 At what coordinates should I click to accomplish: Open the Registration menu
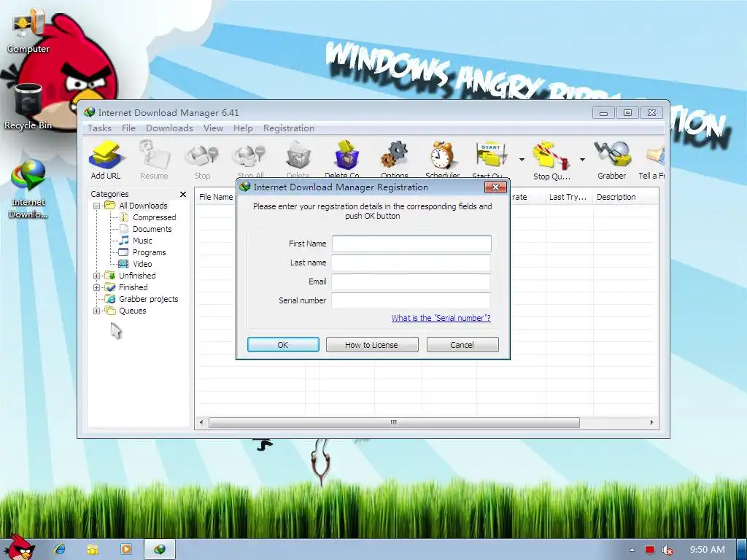(289, 128)
